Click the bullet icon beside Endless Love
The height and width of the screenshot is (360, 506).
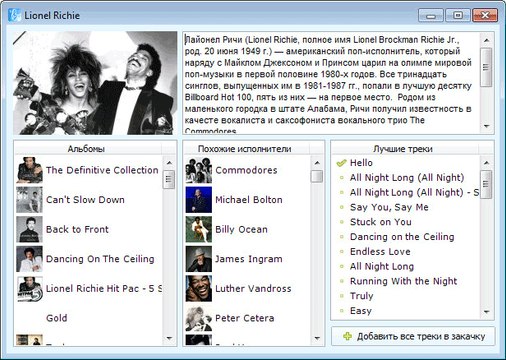pos(341,252)
